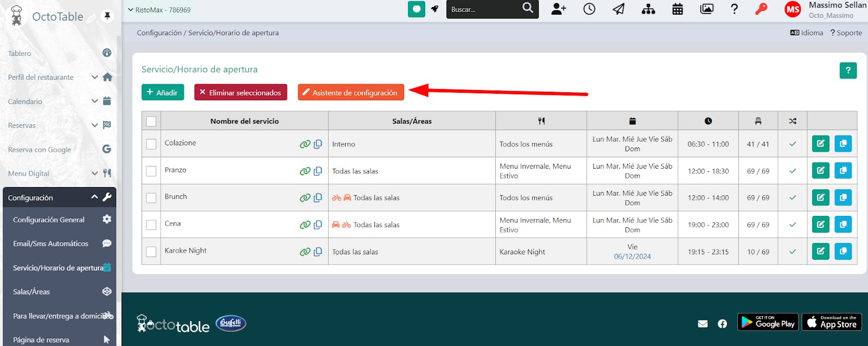Open the Soporte link
Screen dimensions: 868x346
[x=846, y=33]
